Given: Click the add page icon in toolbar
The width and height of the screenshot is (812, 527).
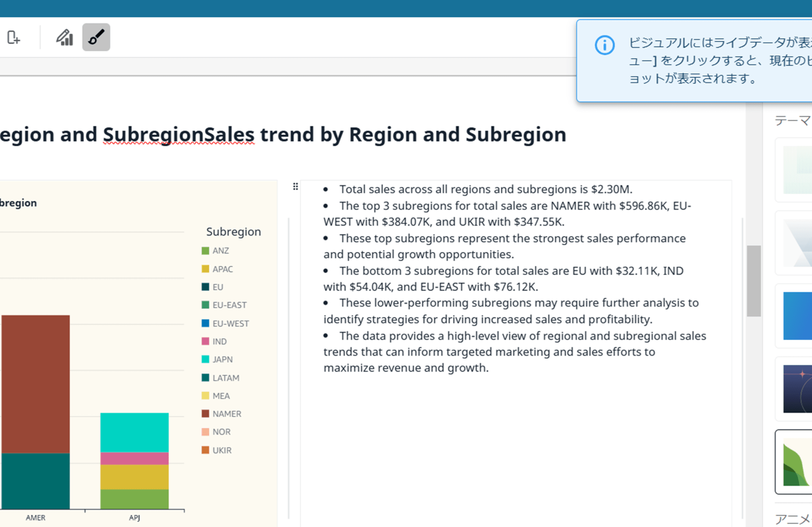Looking at the screenshot, I should pos(13,38).
